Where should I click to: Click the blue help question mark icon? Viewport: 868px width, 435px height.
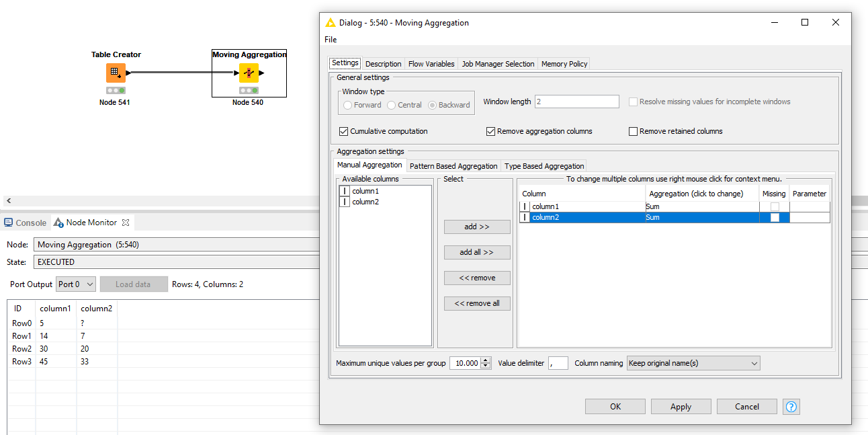click(791, 406)
